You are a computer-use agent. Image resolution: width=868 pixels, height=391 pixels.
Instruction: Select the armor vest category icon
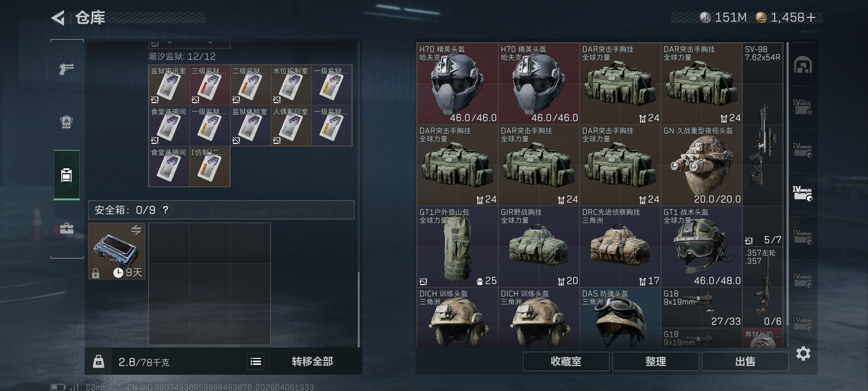66,122
